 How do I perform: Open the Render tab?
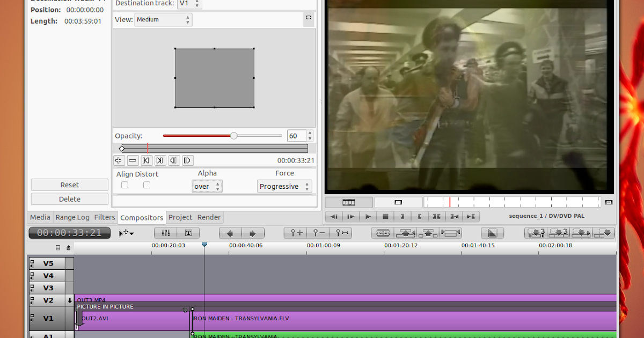209,217
